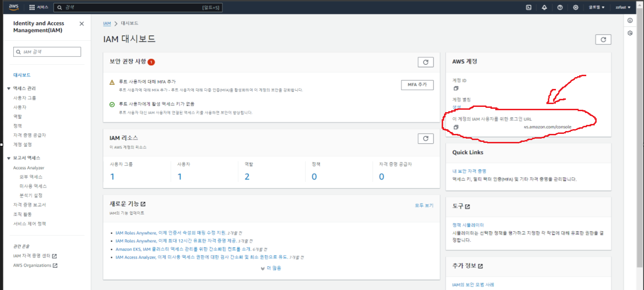Go to 대시보드 in sidebar
The height and width of the screenshot is (290, 644).
pos(22,75)
